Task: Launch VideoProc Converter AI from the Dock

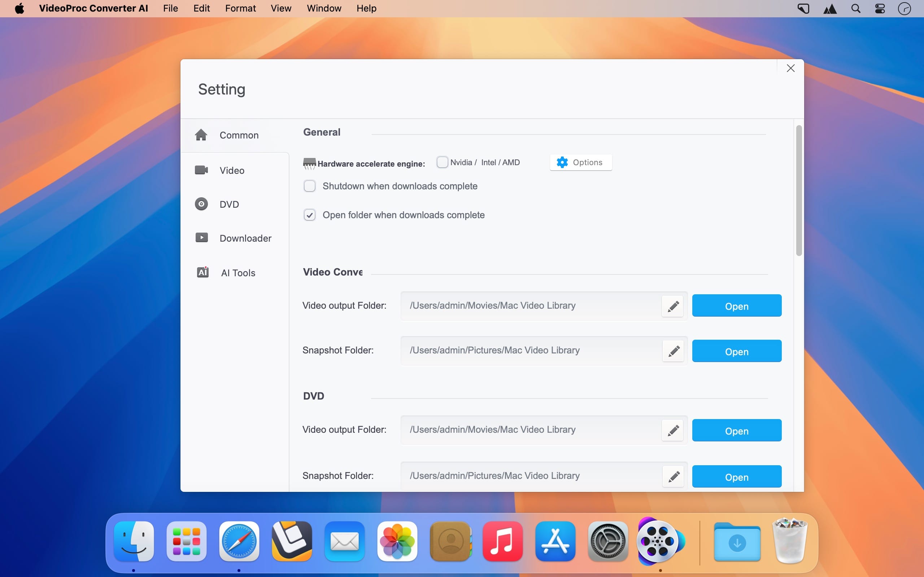Action: point(661,541)
